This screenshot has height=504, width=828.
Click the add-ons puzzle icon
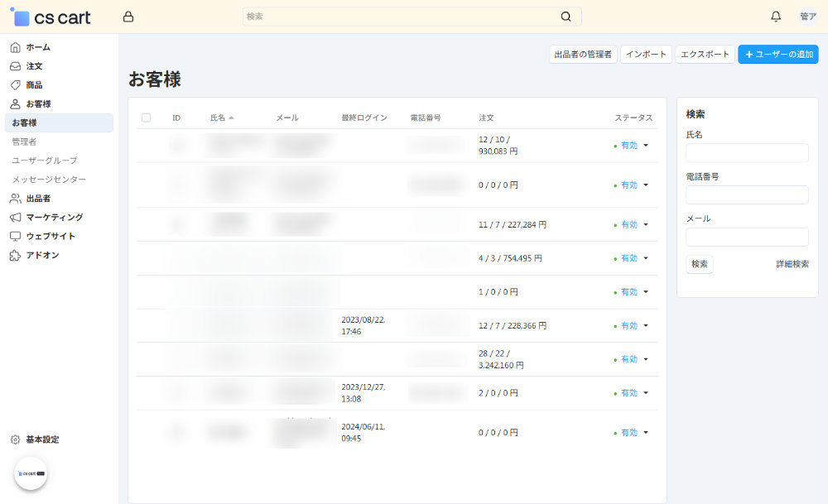coord(15,255)
